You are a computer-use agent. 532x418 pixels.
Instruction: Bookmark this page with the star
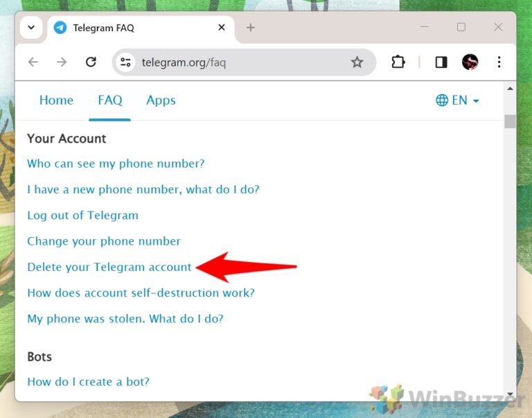(x=357, y=62)
